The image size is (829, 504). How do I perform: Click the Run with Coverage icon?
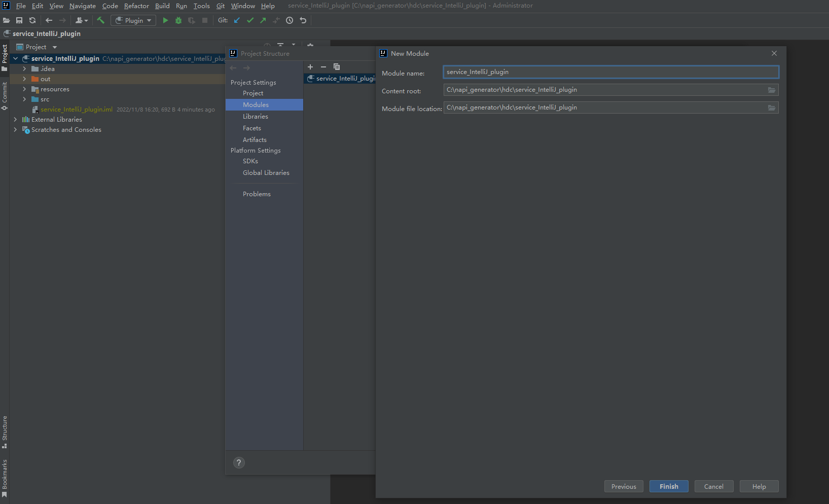point(192,20)
